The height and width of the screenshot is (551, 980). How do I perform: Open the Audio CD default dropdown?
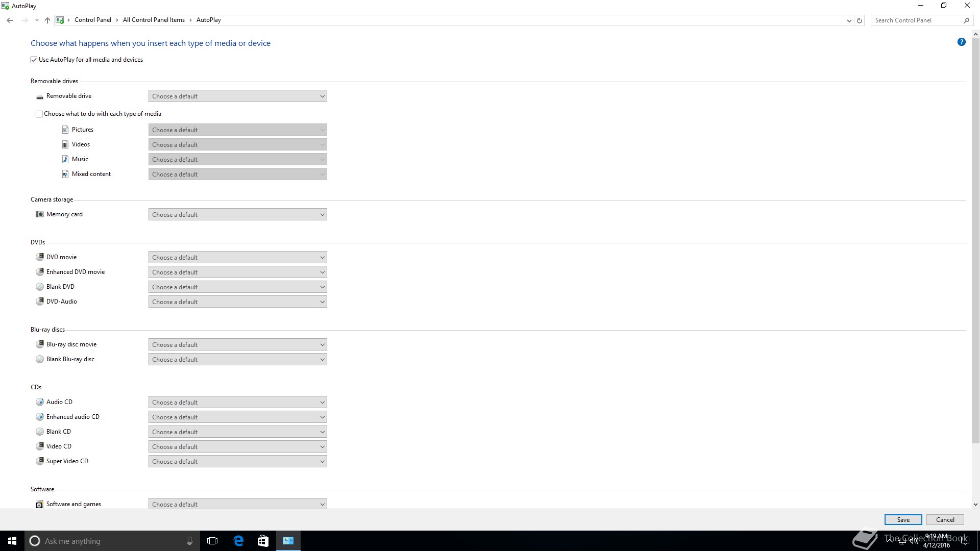pos(238,403)
